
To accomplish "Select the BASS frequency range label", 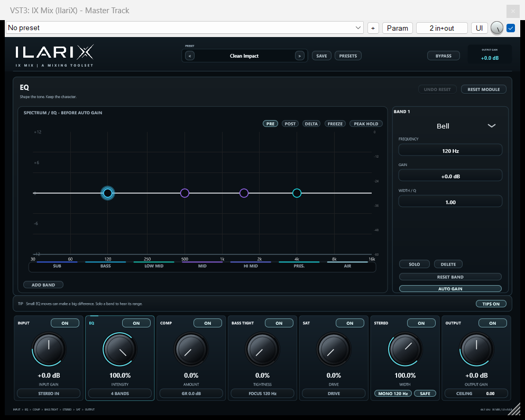I will click(x=105, y=266).
